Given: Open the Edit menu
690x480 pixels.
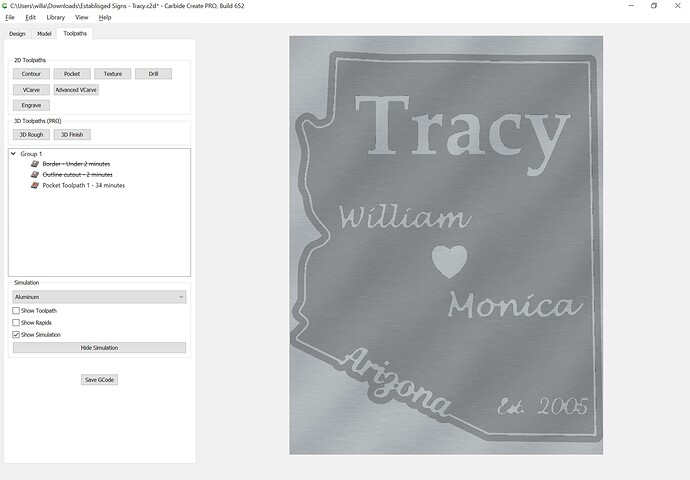Looking at the screenshot, I should (30, 18).
